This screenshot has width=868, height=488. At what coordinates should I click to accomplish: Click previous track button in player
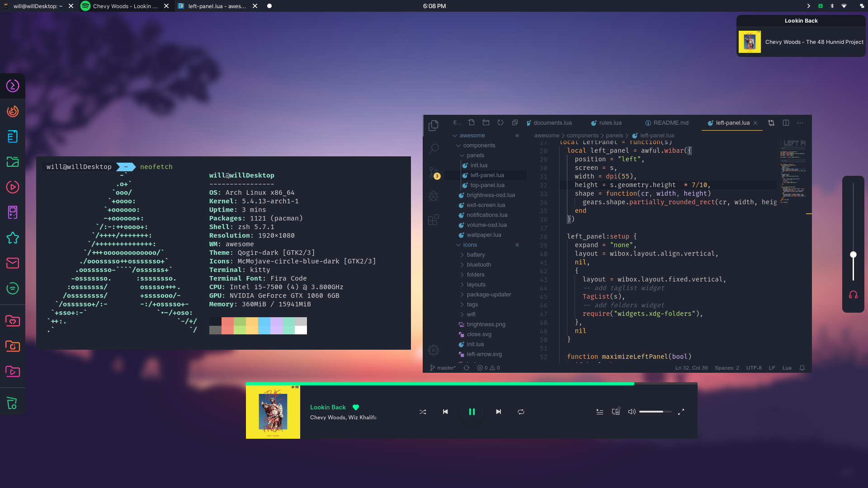[x=445, y=411]
